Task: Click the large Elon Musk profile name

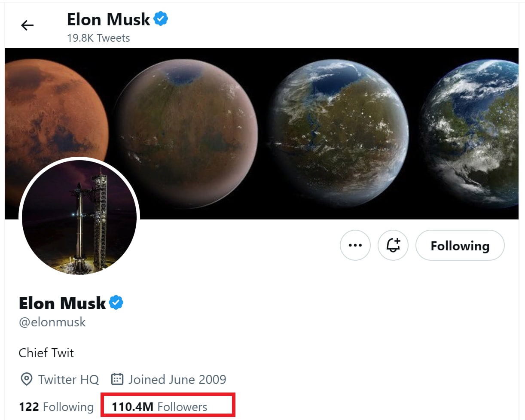Action: (62, 303)
